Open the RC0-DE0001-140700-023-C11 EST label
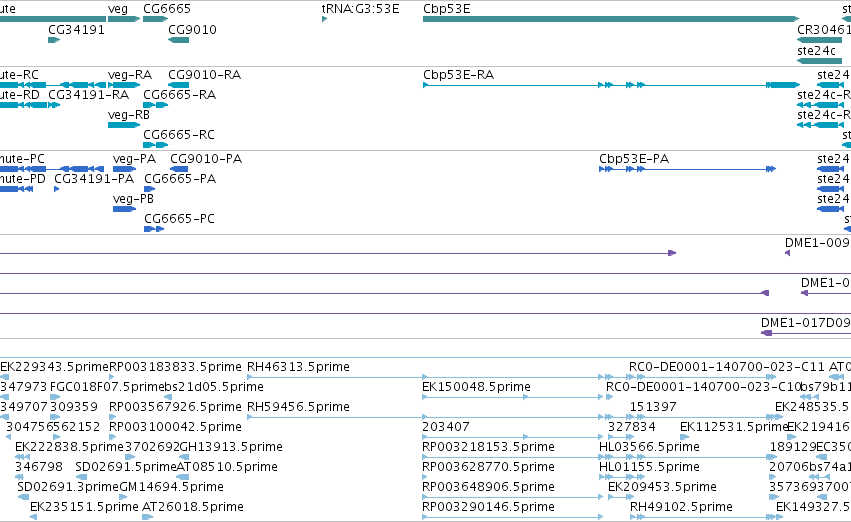Viewport: 851px width, 522px height. pos(726,367)
